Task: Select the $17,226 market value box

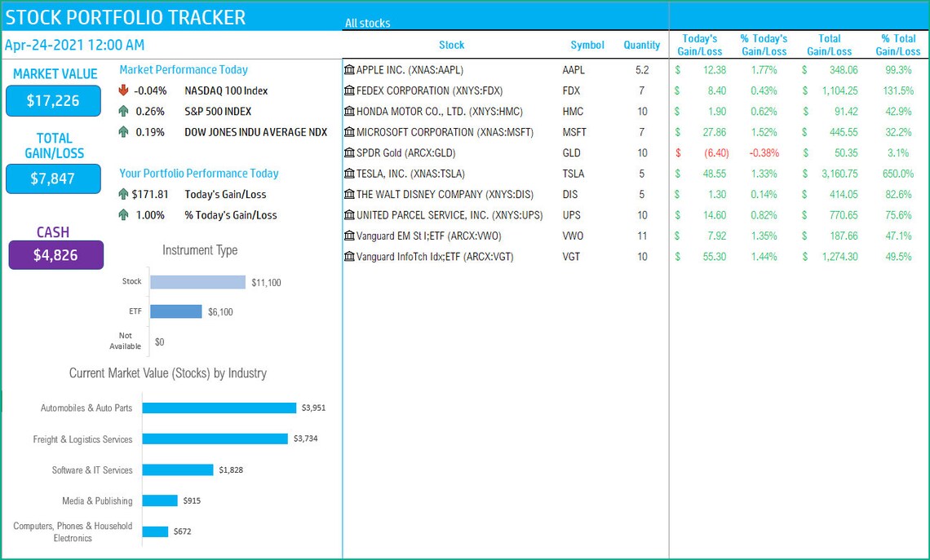Action: coord(53,101)
